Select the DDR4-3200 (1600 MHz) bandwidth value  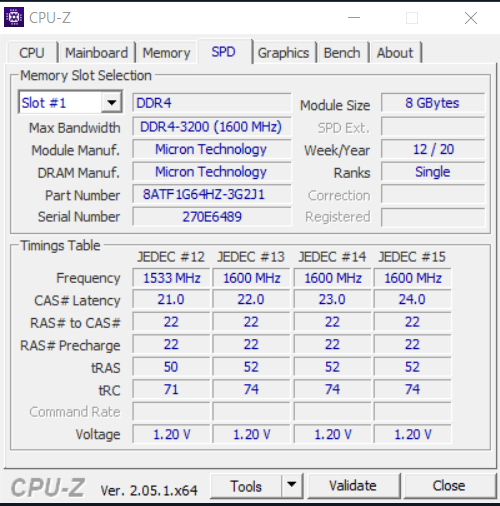coord(212,126)
